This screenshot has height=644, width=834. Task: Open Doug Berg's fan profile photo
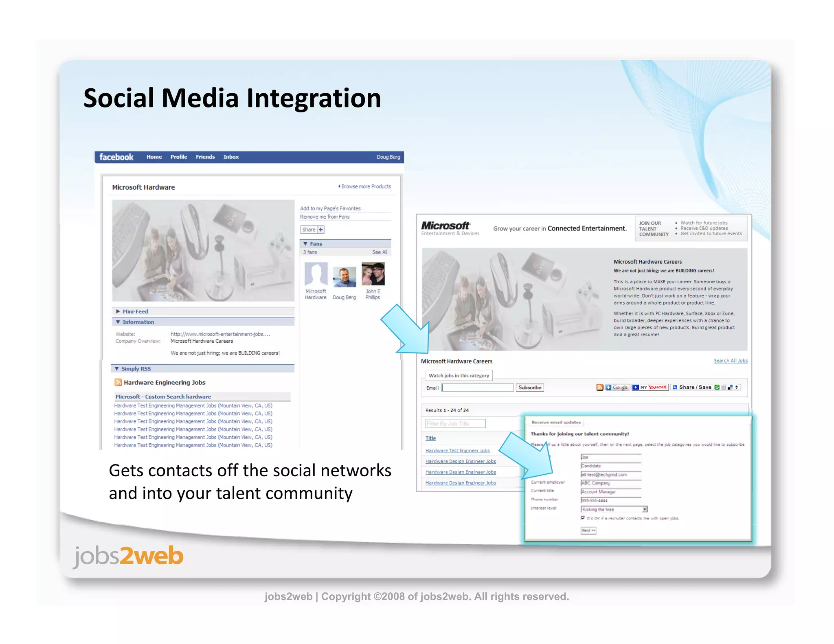[344, 277]
